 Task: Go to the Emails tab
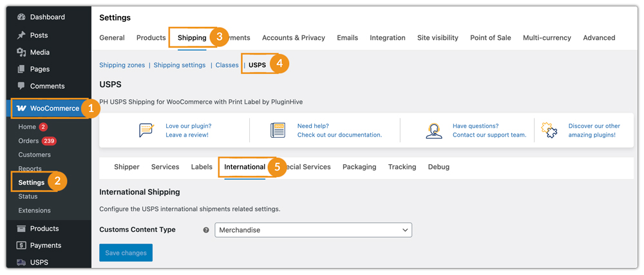point(348,38)
